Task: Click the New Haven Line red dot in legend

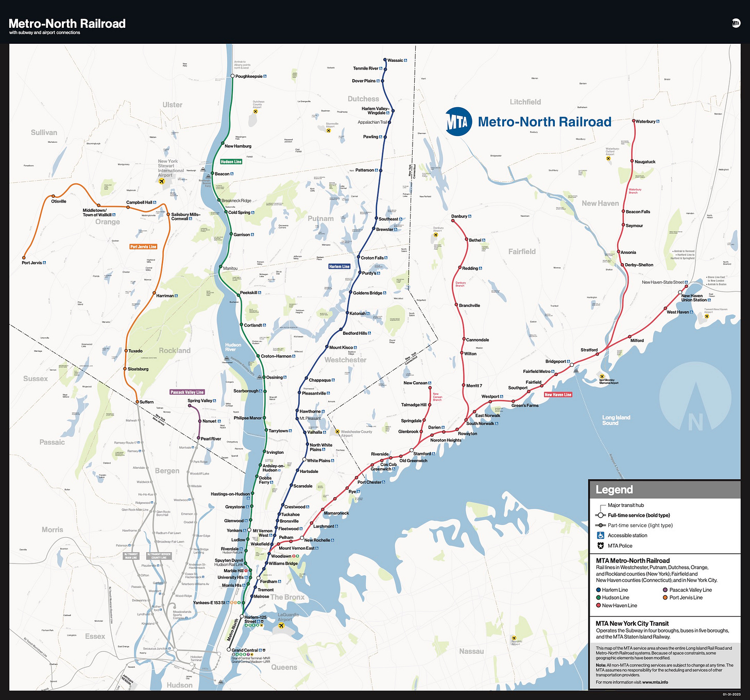Action: (599, 605)
